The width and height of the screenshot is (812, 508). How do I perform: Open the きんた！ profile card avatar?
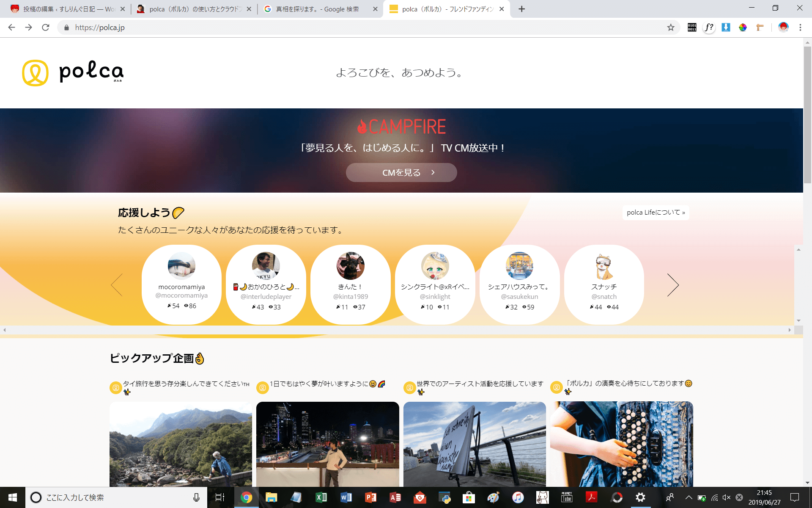351,266
